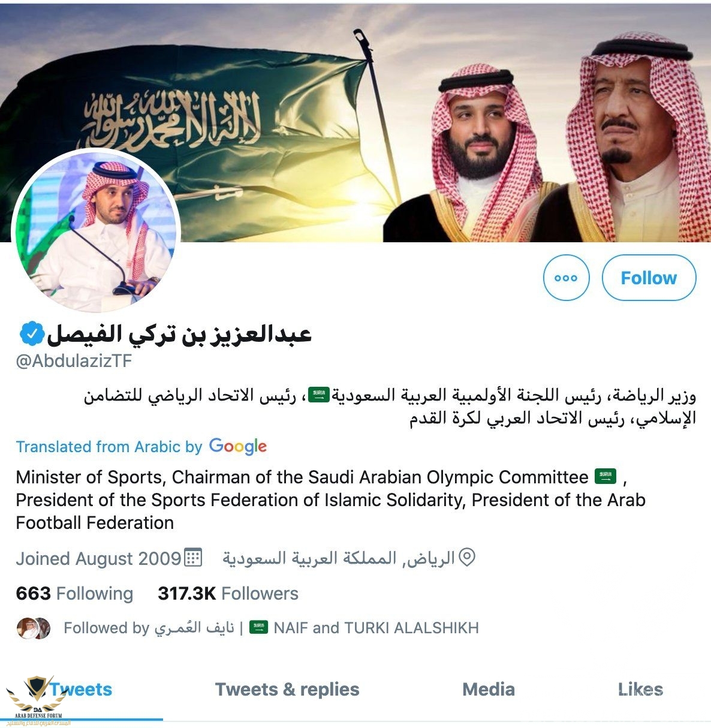The height and width of the screenshot is (728, 711).
Task: Open the Media tab
Action: point(489,690)
